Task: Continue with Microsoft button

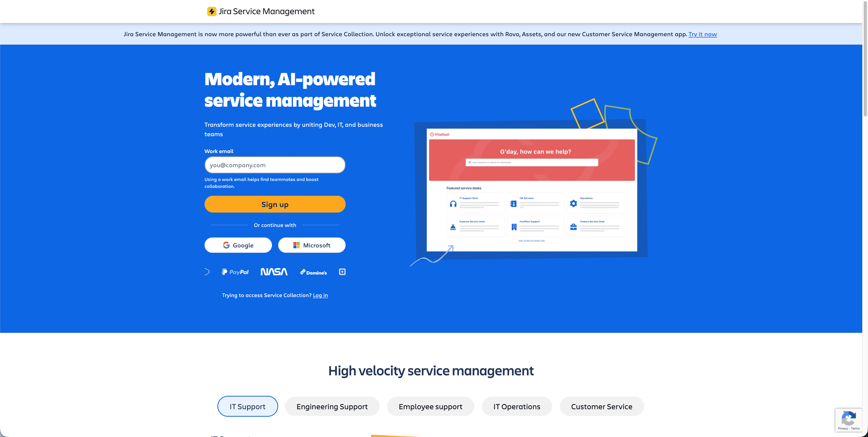Action: 312,245
